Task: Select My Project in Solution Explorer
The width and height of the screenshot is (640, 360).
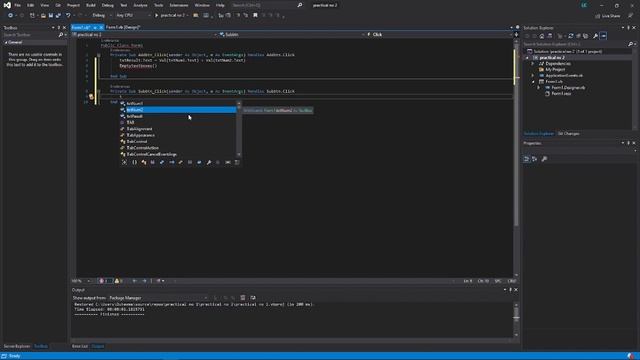Action: 555,70
